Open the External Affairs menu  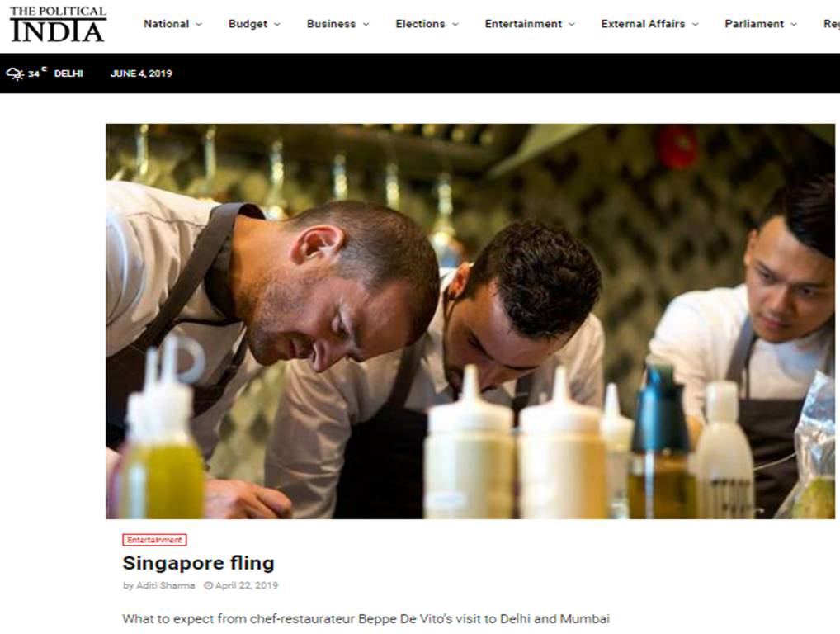click(x=643, y=24)
